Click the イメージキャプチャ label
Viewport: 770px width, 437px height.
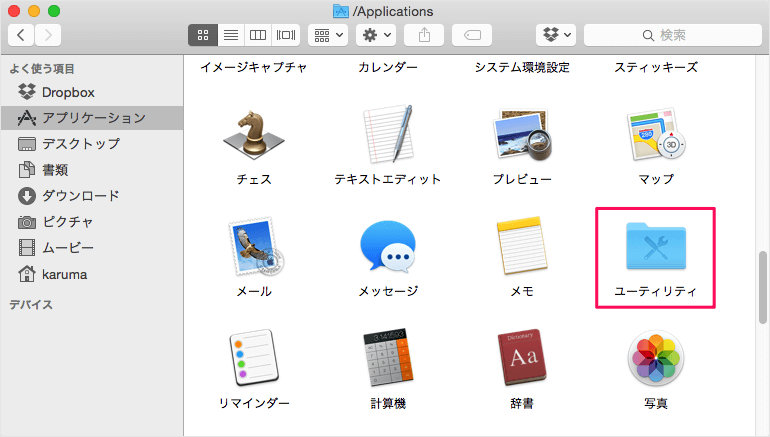tap(254, 67)
